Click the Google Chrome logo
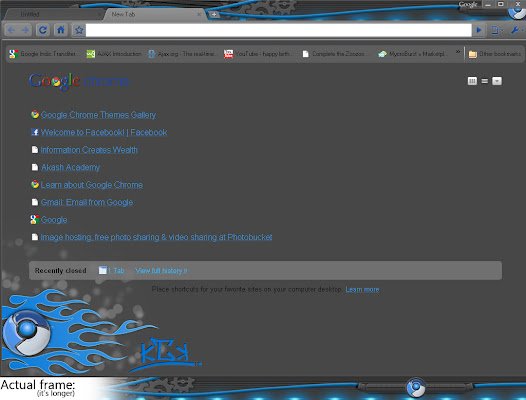The image size is (526, 400). tap(78, 81)
